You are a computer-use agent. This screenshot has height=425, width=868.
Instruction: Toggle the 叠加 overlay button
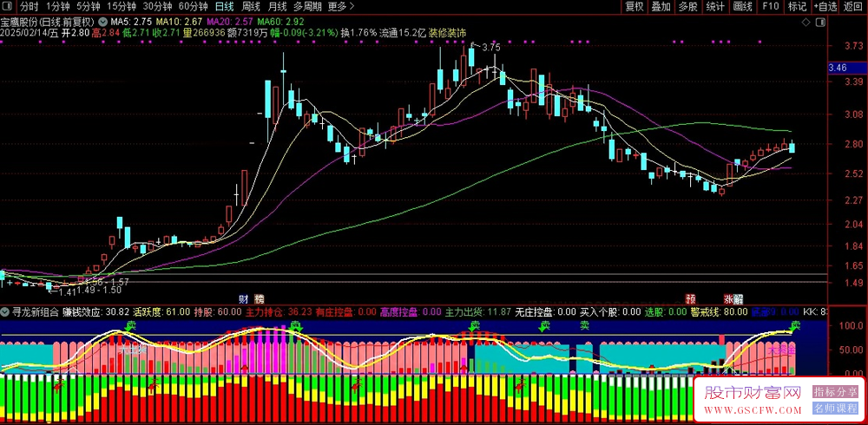point(661,6)
